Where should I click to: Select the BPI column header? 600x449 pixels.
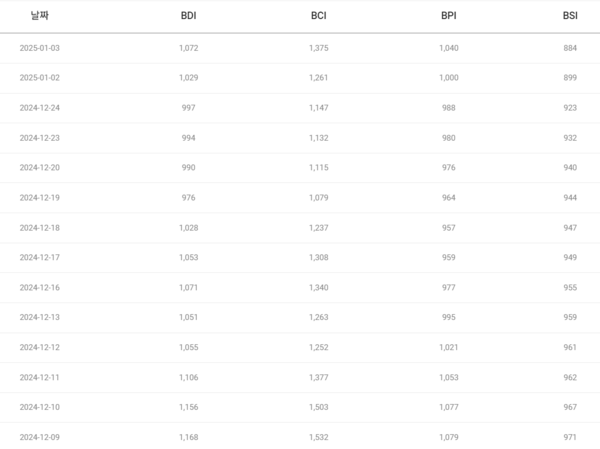point(448,16)
